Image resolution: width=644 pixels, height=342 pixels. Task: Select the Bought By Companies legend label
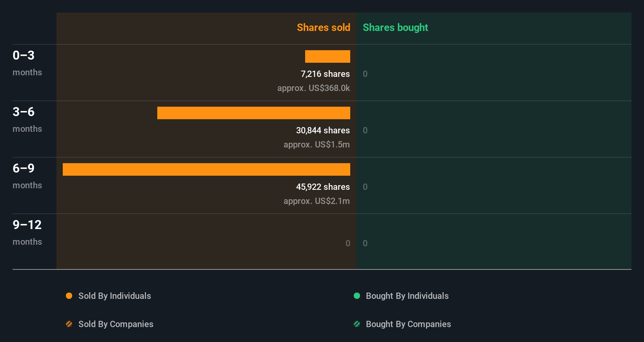pyautogui.click(x=408, y=324)
